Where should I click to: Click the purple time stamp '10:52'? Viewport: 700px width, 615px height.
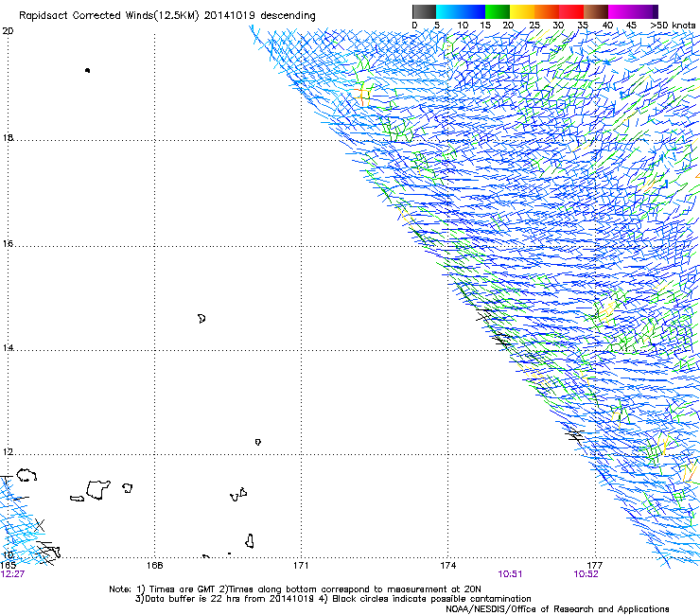pos(586,574)
